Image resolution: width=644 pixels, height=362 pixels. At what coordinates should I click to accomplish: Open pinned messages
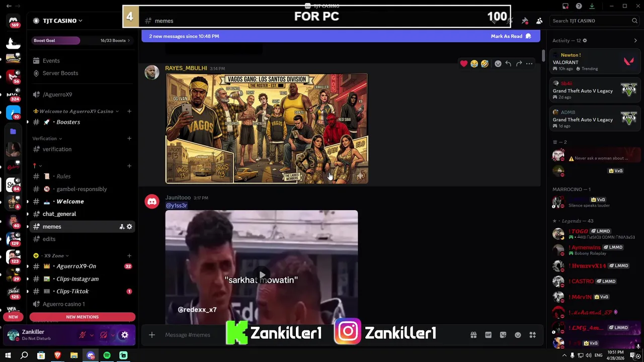tap(525, 21)
